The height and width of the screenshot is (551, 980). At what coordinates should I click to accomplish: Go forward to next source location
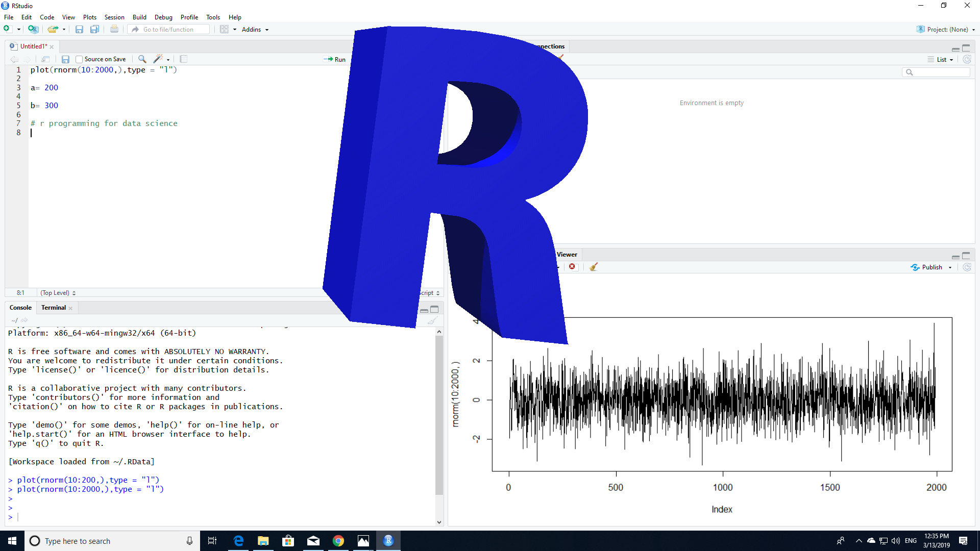pos(27,59)
